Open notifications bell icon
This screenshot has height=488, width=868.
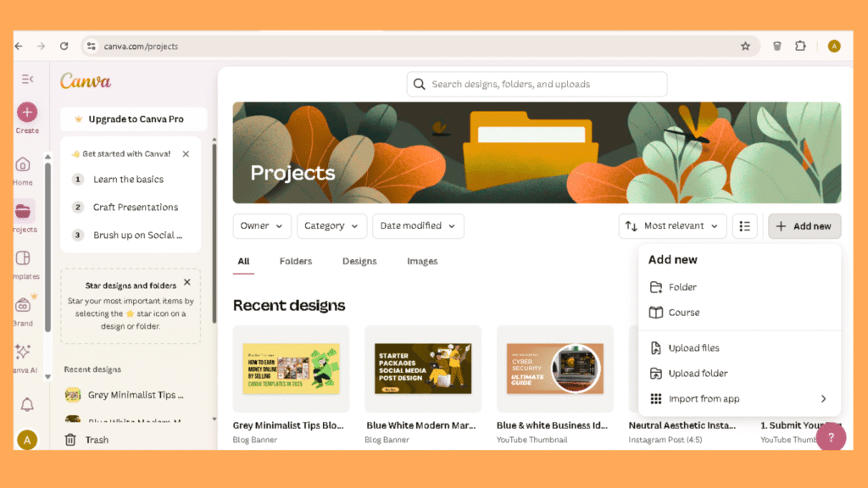tap(27, 404)
